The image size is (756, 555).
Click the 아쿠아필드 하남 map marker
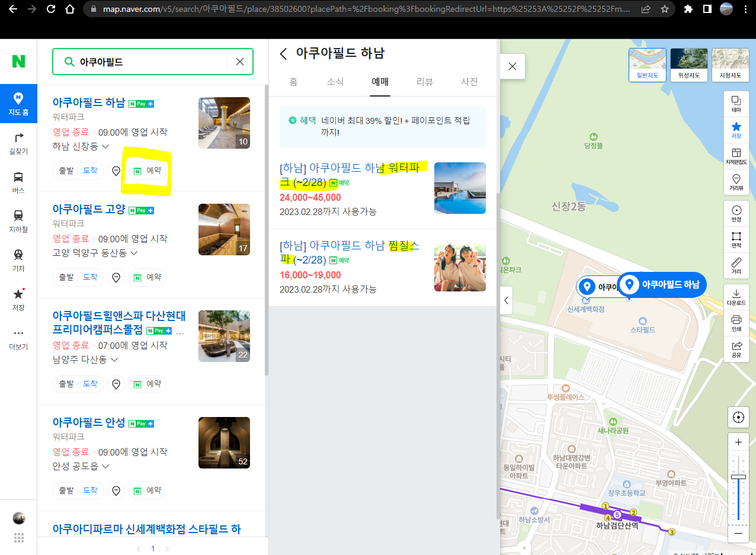pyautogui.click(x=662, y=285)
